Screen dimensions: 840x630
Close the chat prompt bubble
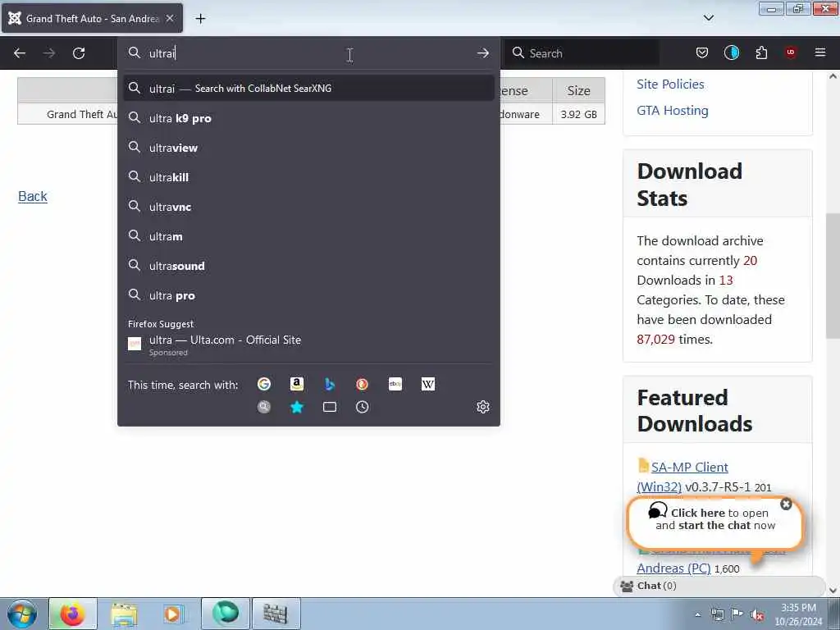tap(786, 504)
